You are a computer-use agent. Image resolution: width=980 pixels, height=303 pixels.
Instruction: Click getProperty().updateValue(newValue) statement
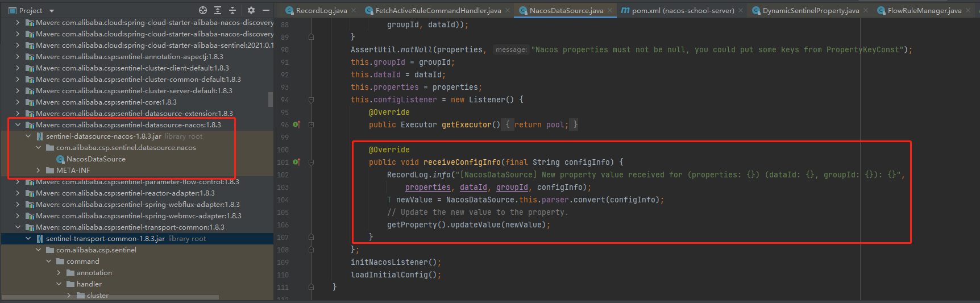click(x=469, y=225)
